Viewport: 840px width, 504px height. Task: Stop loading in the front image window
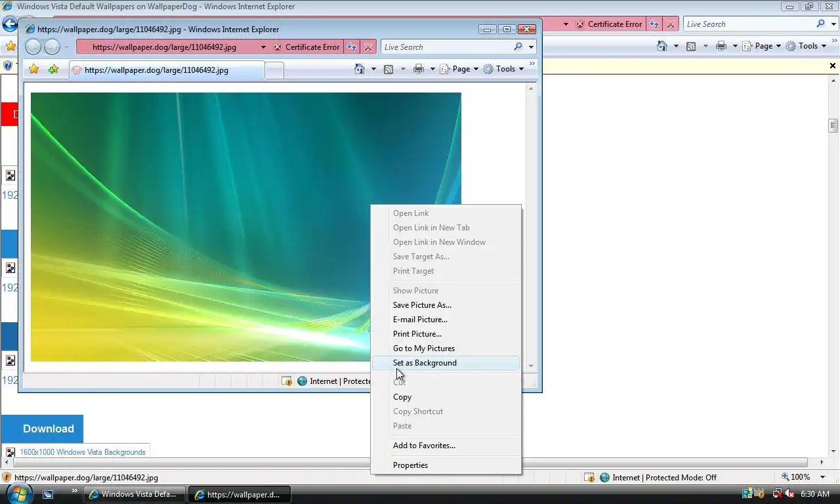(x=368, y=47)
